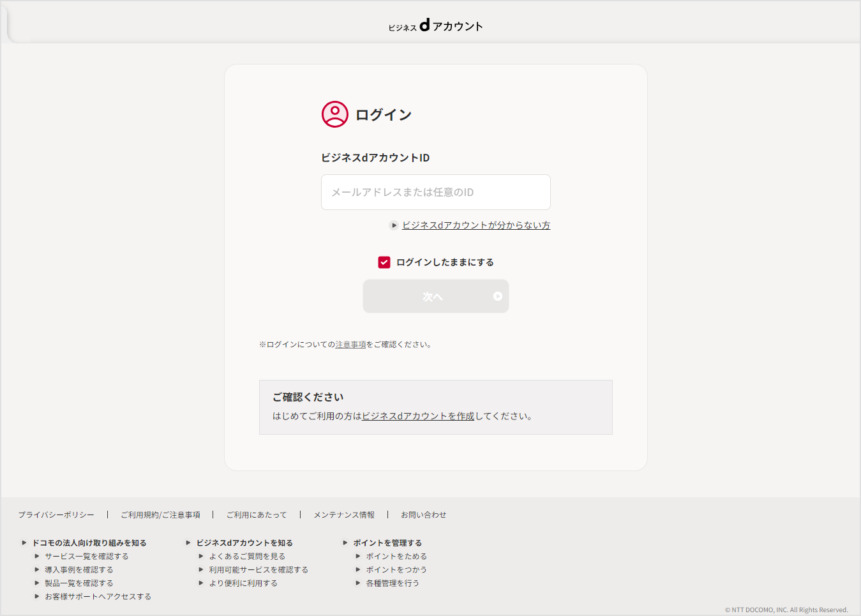Click ビジネスdアカウントを知る footer heading
Image resolution: width=861 pixels, height=616 pixels.
pyautogui.click(x=244, y=543)
